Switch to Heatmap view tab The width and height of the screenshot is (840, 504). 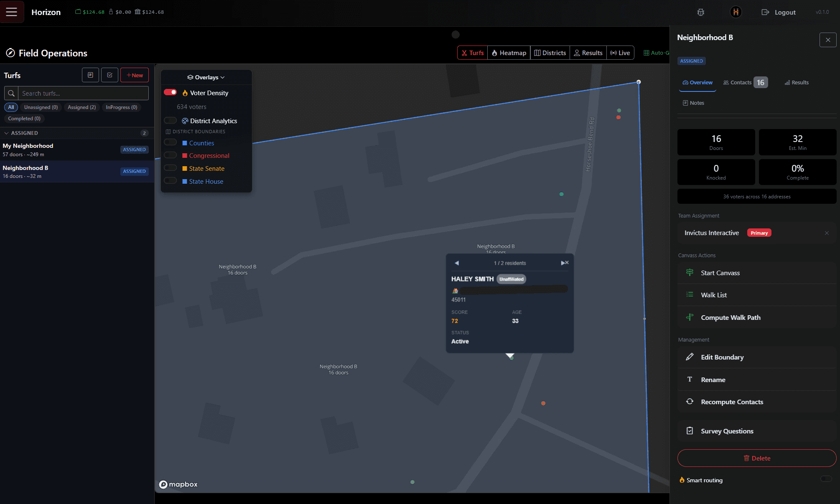click(509, 53)
